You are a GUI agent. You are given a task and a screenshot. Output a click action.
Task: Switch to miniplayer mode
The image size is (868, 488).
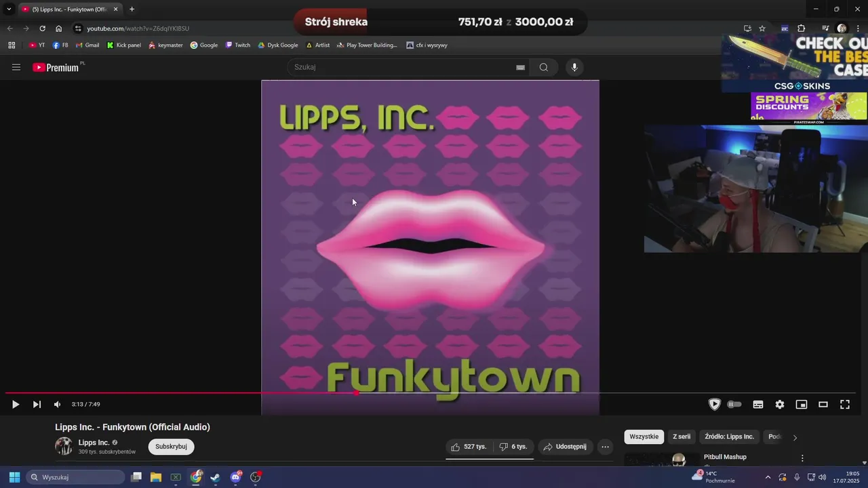click(x=802, y=405)
